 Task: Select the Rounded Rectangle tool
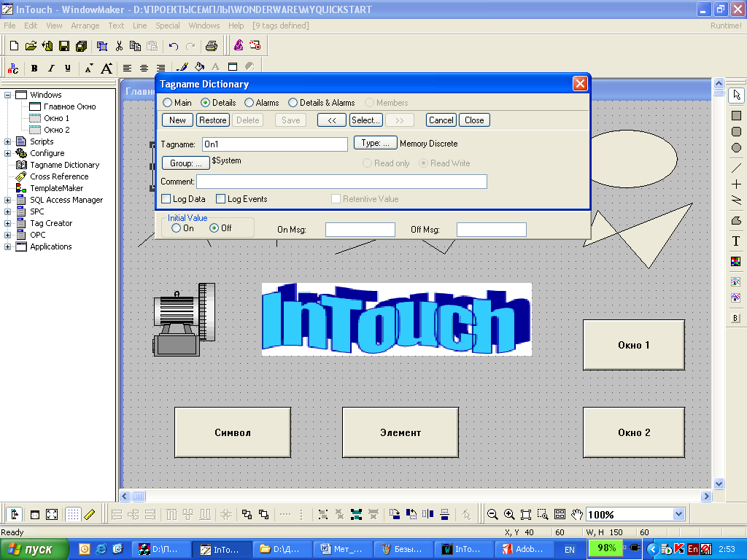(x=737, y=131)
